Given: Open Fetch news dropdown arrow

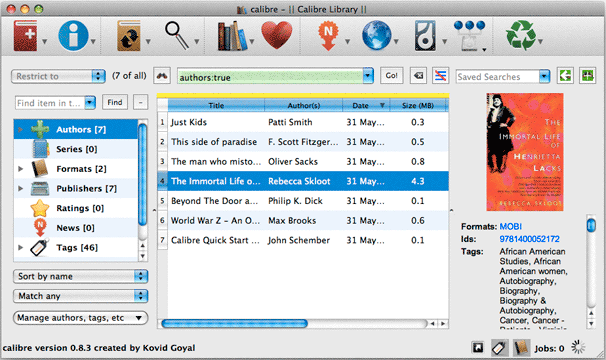Looking at the screenshot, I should [347, 41].
